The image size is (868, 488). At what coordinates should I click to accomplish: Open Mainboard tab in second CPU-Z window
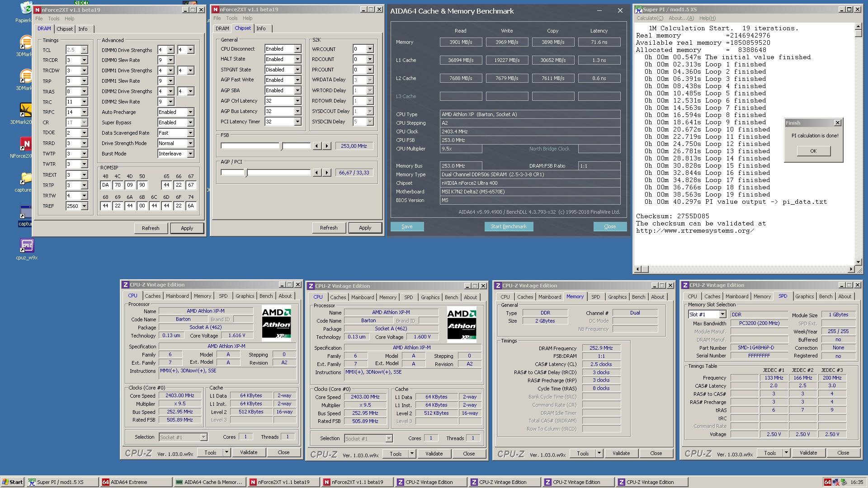(x=363, y=297)
